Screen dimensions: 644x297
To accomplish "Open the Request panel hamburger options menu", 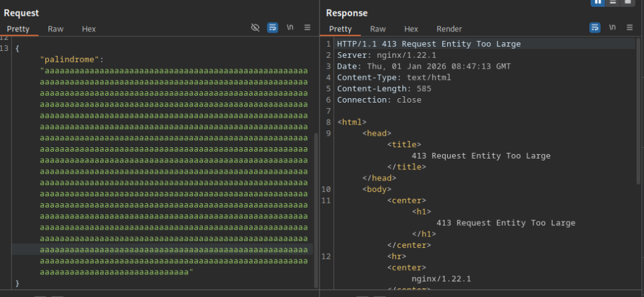I will click(x=307, y=28).
